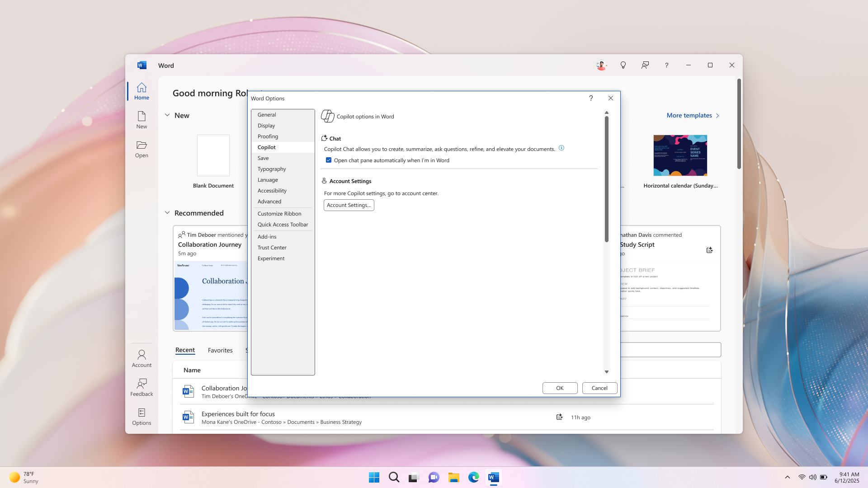Image resolution: width=868 pixels, height=488 pixels.
Task: Open the Account page in sidebar
Action: (x=142, y=359)
